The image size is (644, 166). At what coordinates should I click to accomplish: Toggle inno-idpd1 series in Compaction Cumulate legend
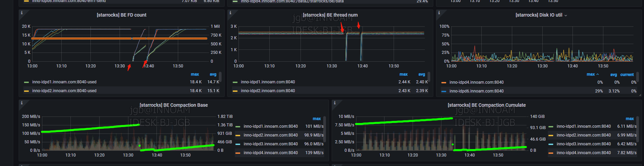click(x=584, y=126)
